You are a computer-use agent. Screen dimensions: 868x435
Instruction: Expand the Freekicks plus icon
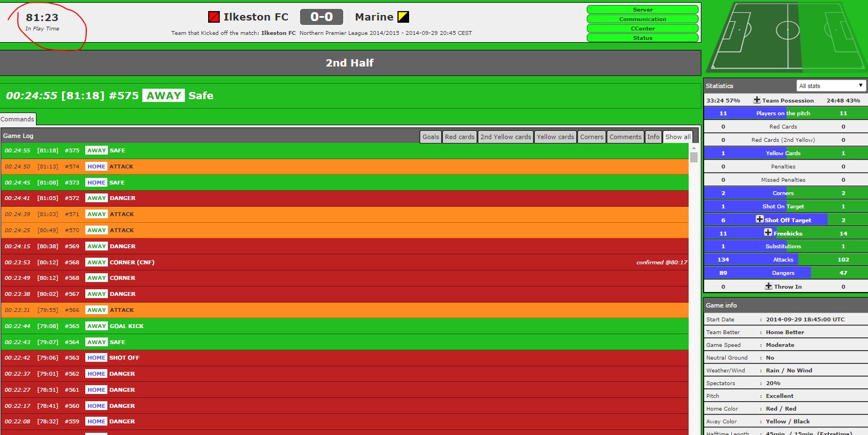tap(768, 233)
